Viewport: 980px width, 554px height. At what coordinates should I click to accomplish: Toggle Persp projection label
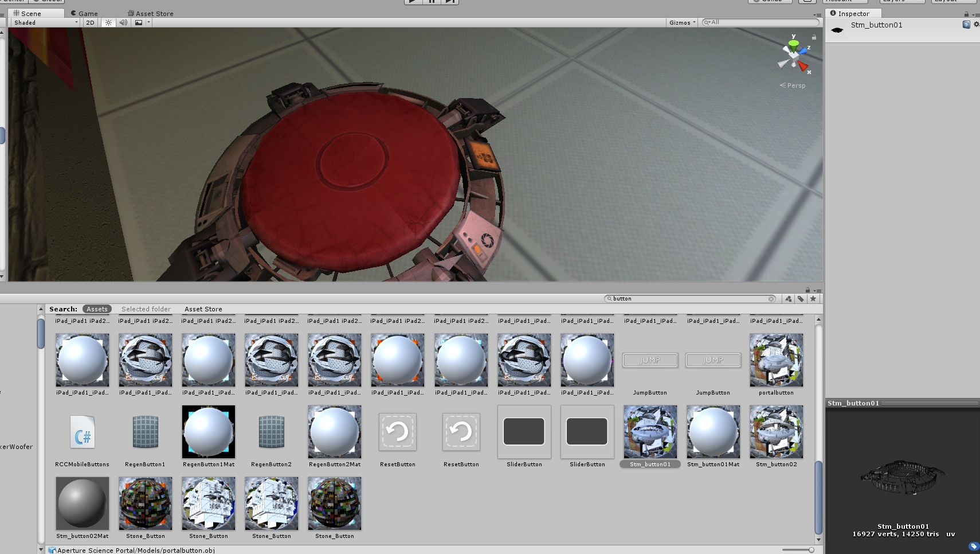(x=793, y=85)
